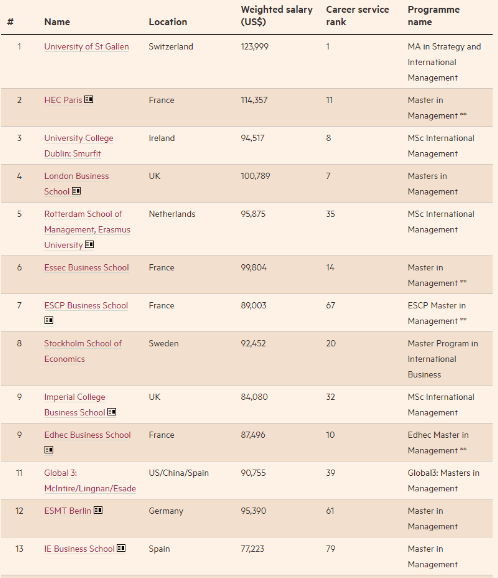Open the ESMT Berlin school link

pos(67,511)
